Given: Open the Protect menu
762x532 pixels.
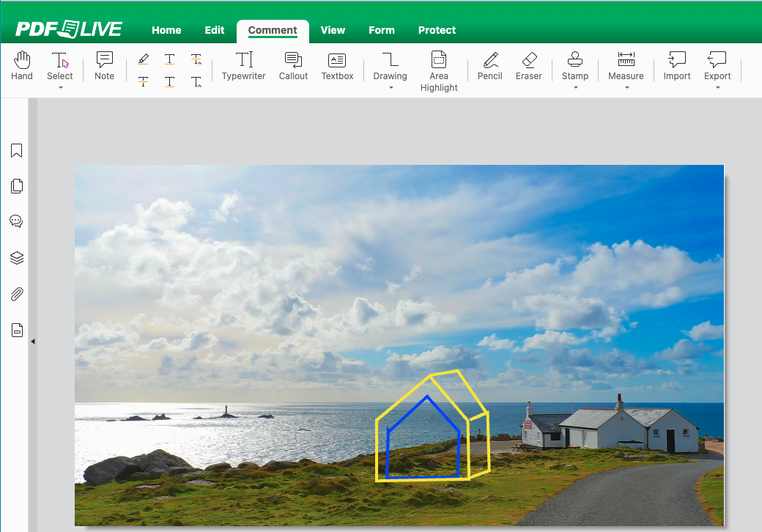Looking at the screenshot, I should (x=437, y=30).
